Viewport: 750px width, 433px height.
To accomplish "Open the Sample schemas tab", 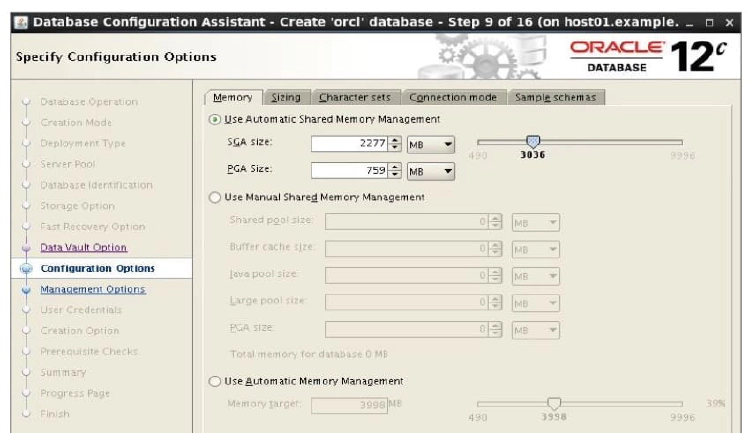I will pos(556,97).
